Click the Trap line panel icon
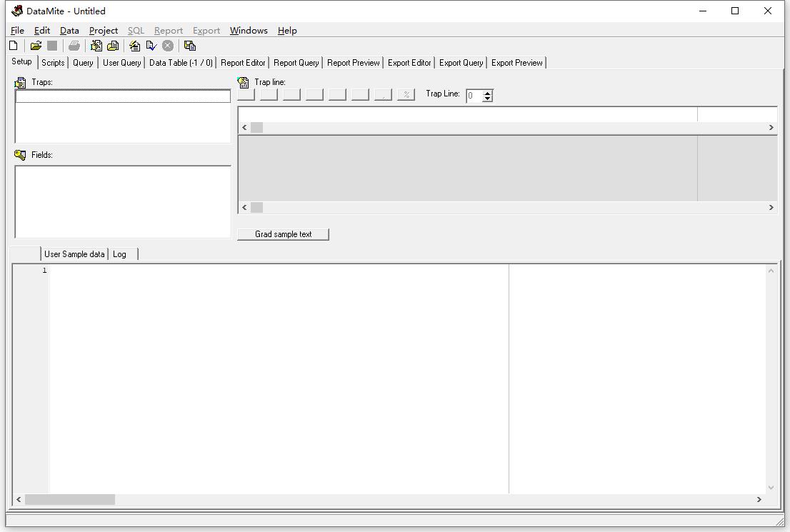 click(x=243, y=82)
